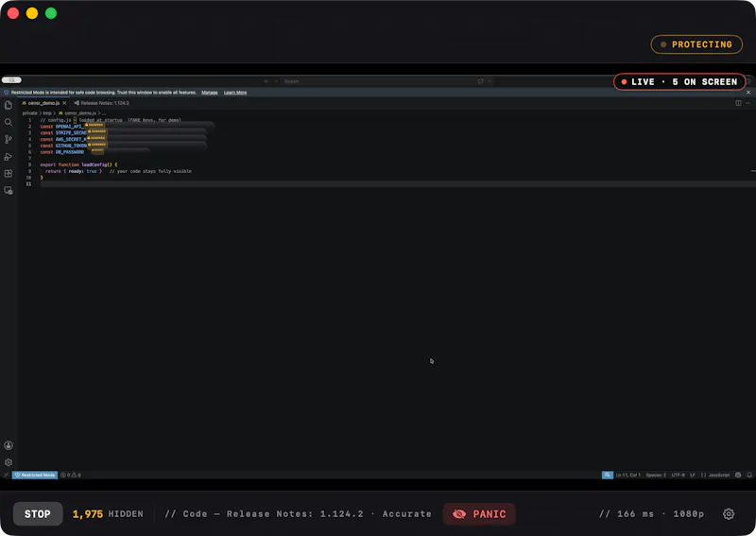The width and height of the screenshot is (756, 536).
Task: Split the editor to the right
Action: [x=738, y=103]
